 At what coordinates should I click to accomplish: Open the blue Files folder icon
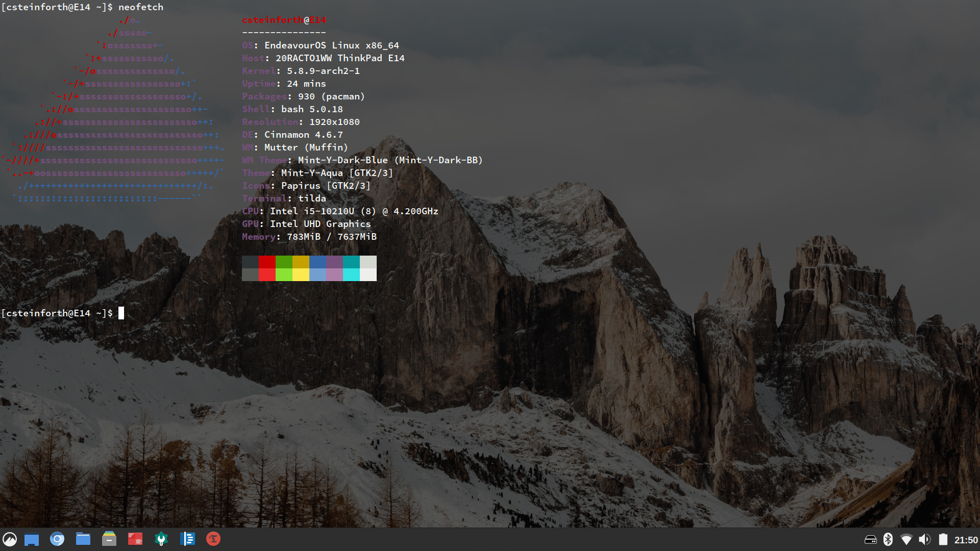[x=83, y=539]
